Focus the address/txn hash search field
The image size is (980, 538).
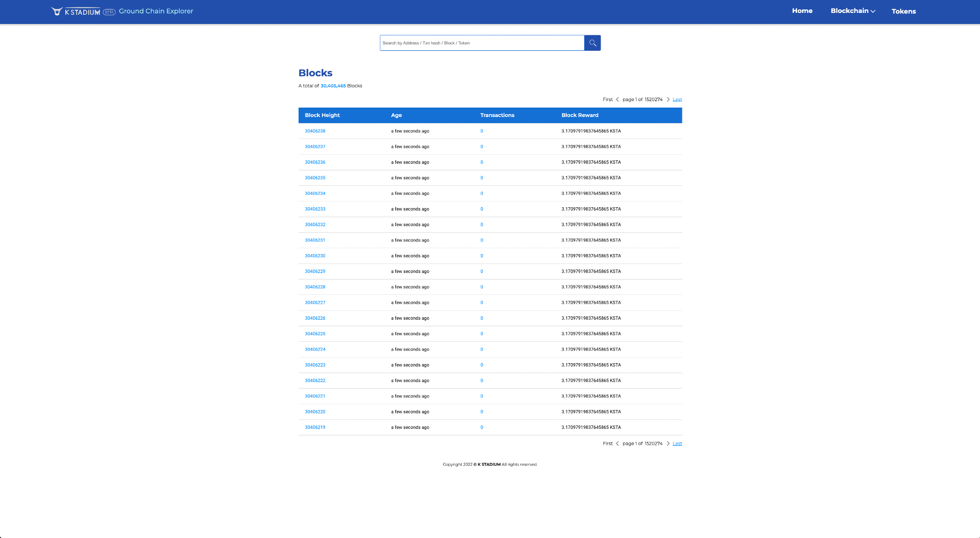(x=482, y=43)
